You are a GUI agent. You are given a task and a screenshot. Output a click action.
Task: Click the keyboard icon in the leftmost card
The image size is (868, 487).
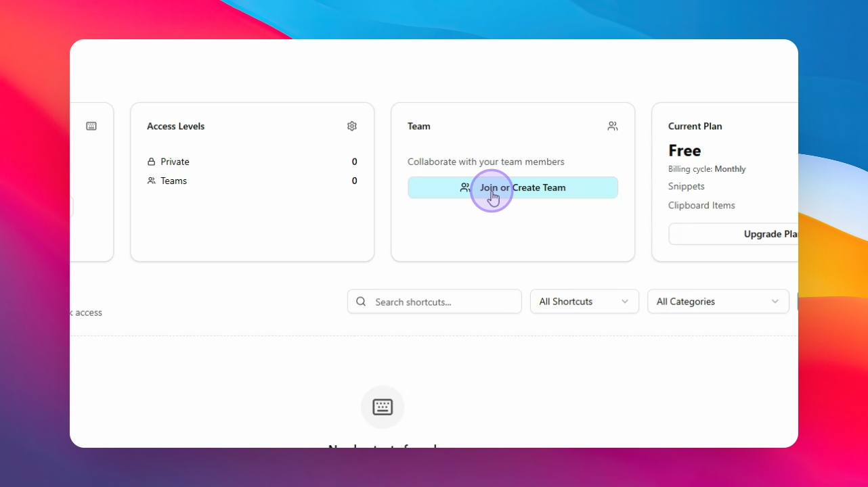[x=91, y=126]
